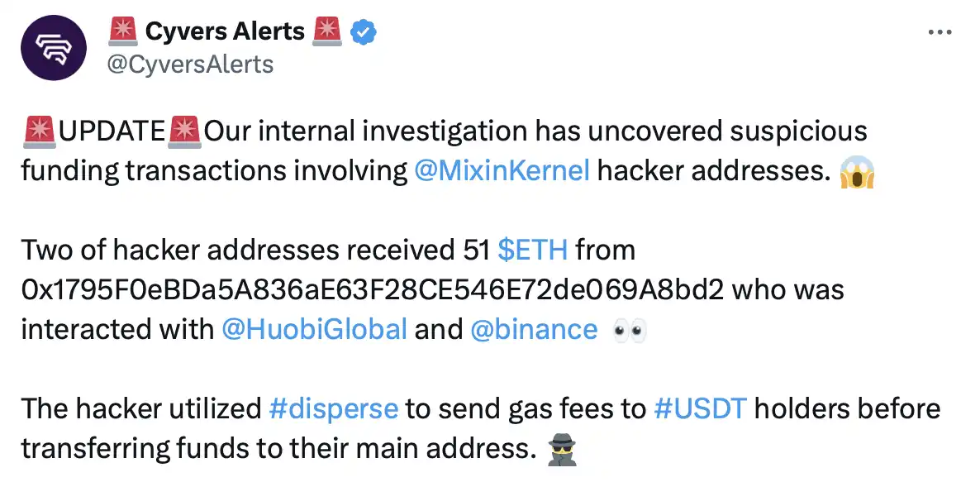Click the siren emoji before Cyvers Alerts name
The width and height of the screenshot is (980, 501).
[x=122, y=32]
